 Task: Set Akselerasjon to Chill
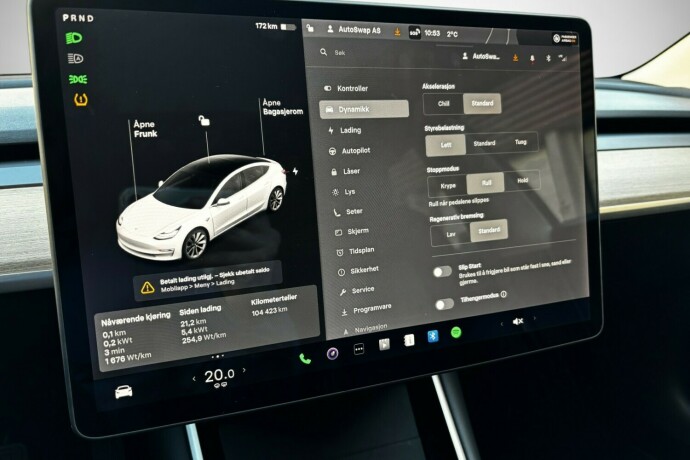point(444,104)
